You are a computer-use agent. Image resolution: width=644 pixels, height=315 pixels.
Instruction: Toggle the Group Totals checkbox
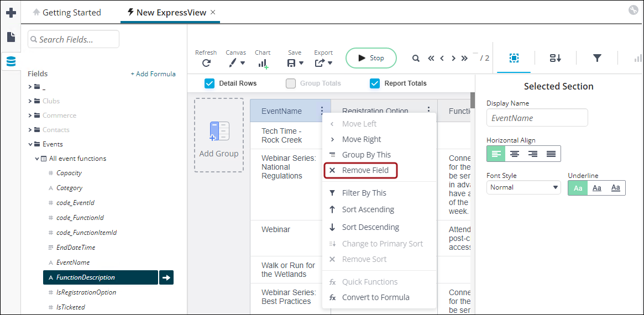point(291,83)
